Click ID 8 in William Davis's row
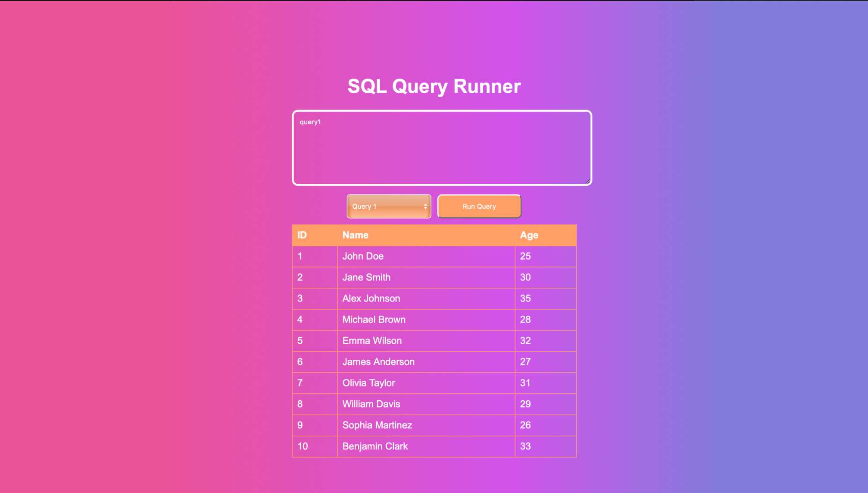Image resolution: width=868 pixels, height=493 pixels. click(x=315, y=404)
